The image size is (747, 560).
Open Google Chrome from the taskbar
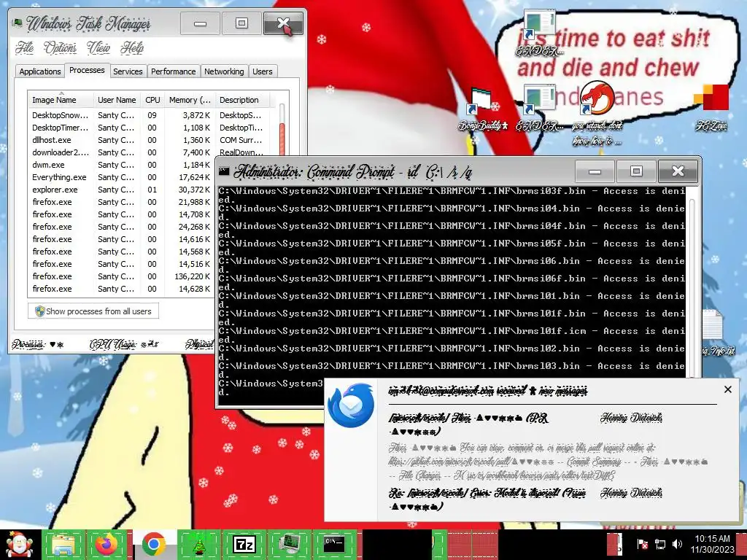pyautogui.click(x=153, y=545)
